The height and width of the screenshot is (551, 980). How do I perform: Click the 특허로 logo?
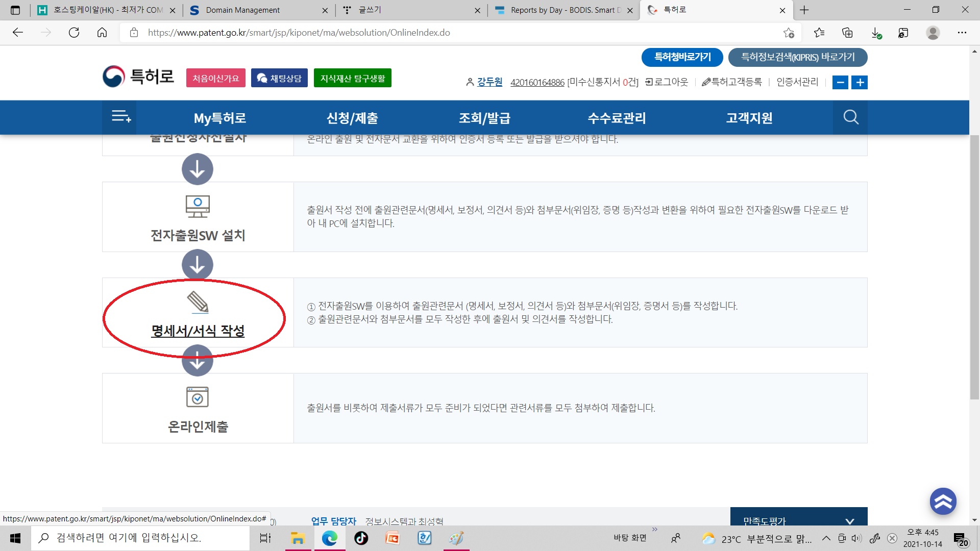click(x=138, y=77)
